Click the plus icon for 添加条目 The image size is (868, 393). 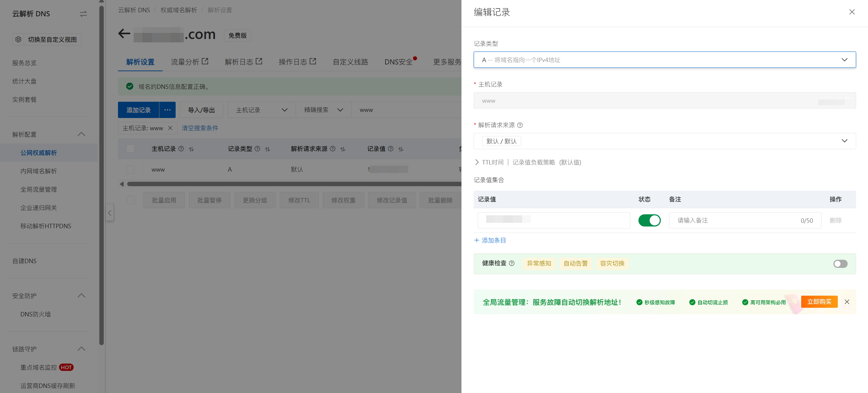click(477, 240)
